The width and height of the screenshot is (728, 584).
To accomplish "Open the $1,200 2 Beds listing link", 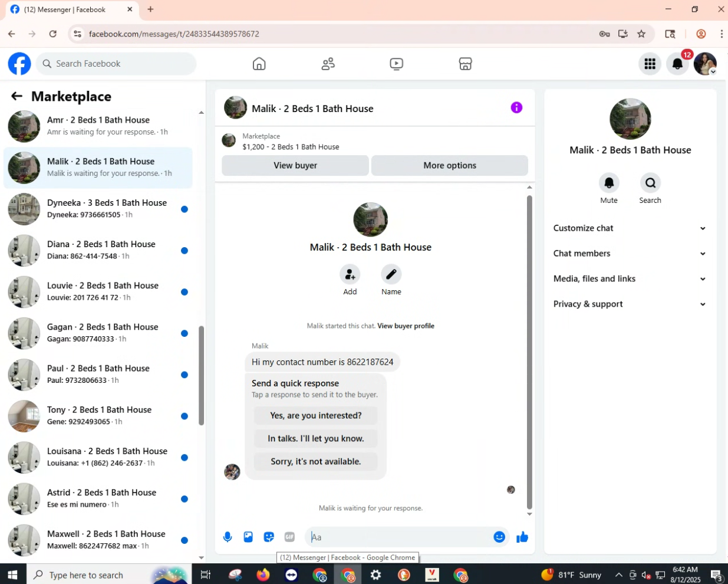I will 291,147.
